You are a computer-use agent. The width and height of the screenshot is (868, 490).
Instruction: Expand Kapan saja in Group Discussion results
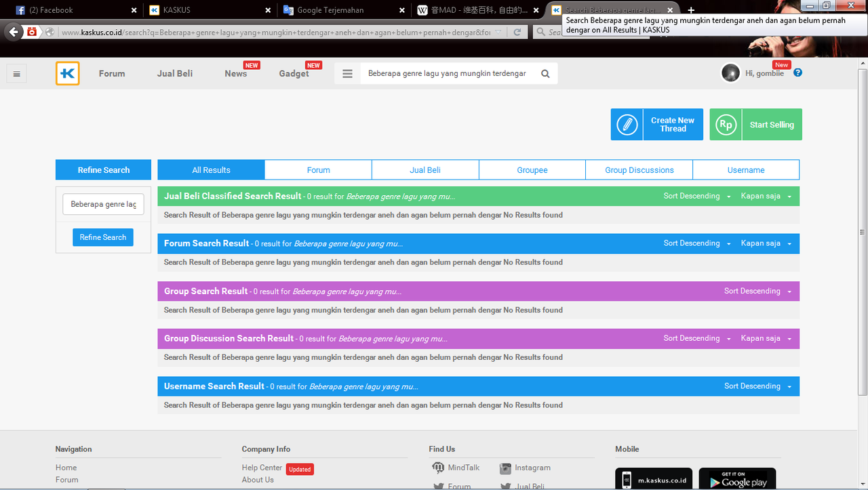click(766, 338)
